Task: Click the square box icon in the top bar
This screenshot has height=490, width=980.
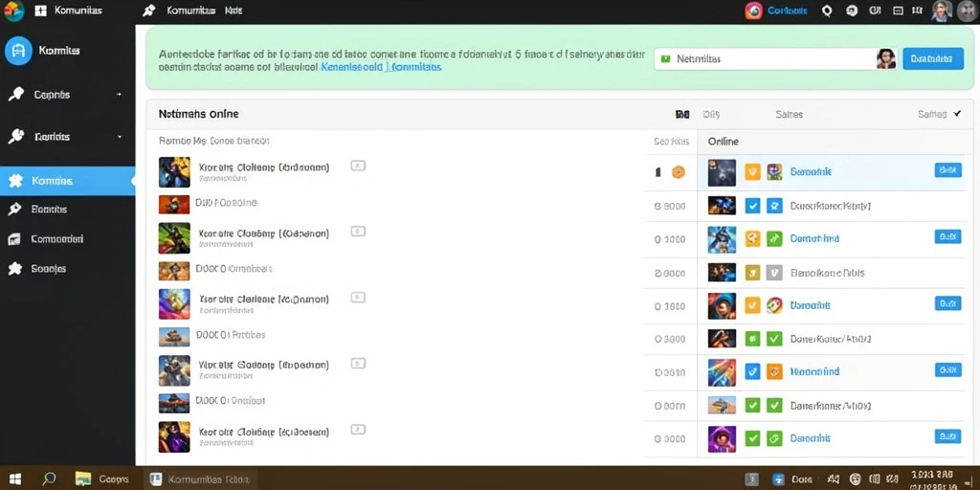Action: pos(898,11)
